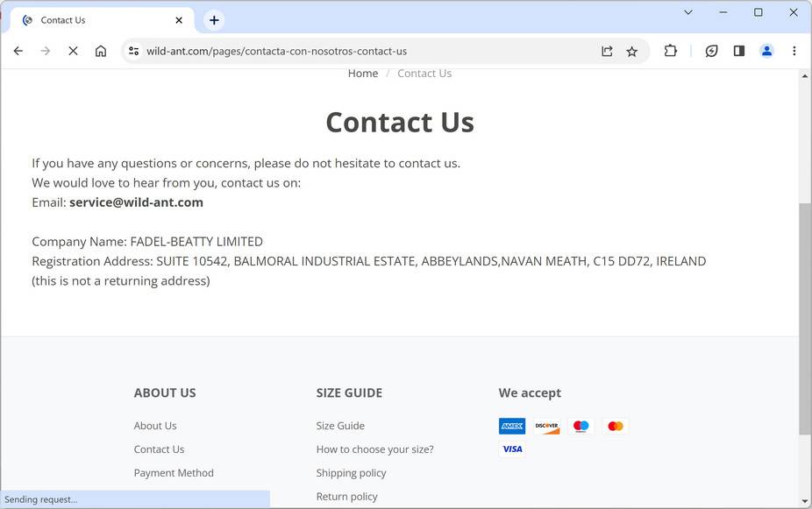Image resolution: width=812 pixels, height=509 pixels.
Task: Click the not a returning address note
Action: pyautogui.click(x=121, y=281)
